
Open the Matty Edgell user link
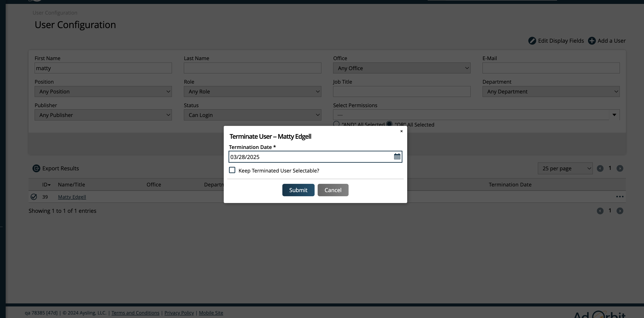[72, 197]
